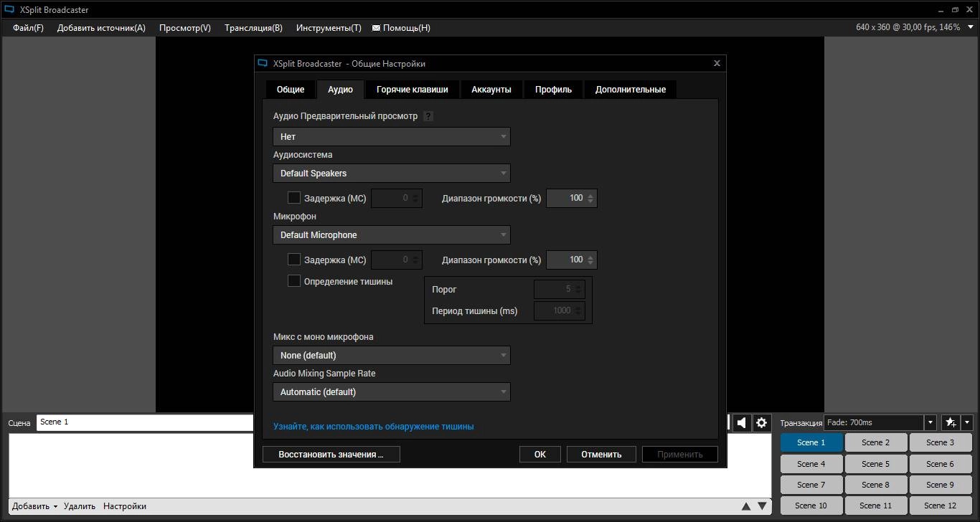Switch to Scene 6
The height and width of the screenshot is (522, 980).
pyautogui.click(x=941, y=464)
